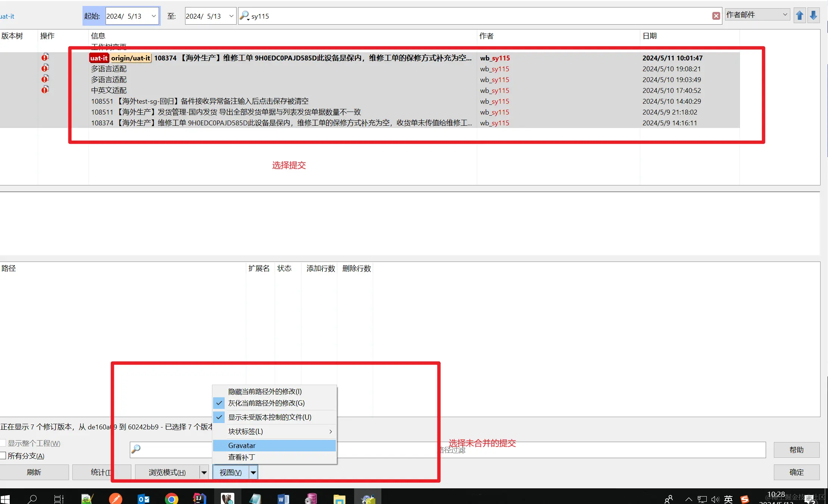Open Postman from taskbar

[x=115, y=499]
